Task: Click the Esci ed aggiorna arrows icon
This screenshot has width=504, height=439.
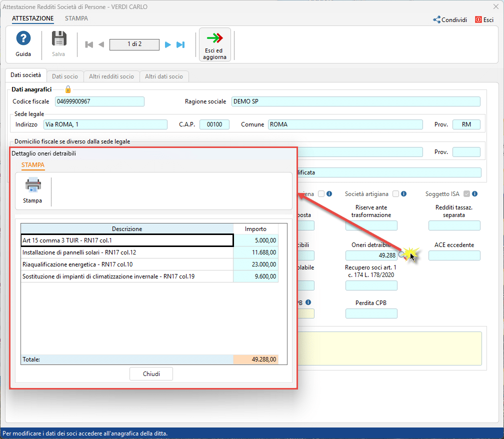Action: (x=214, y=38)
